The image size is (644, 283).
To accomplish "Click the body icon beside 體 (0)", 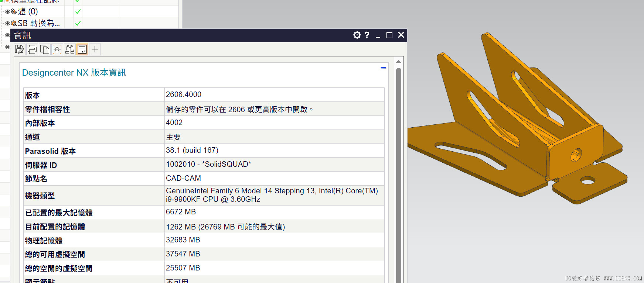I will (14, 11).
